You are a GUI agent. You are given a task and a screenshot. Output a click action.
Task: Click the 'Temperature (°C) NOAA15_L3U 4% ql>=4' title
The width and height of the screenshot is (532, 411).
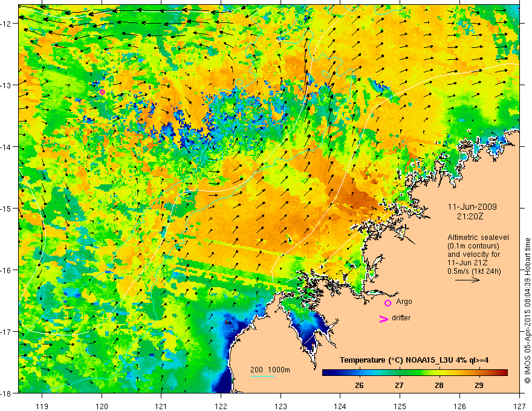414,360
